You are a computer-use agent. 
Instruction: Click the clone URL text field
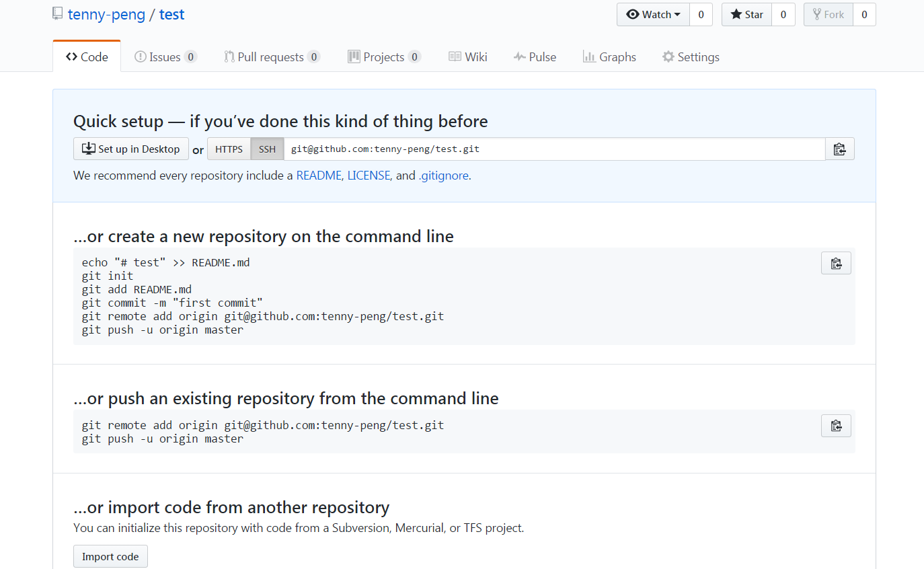click(x=554, y=149)
